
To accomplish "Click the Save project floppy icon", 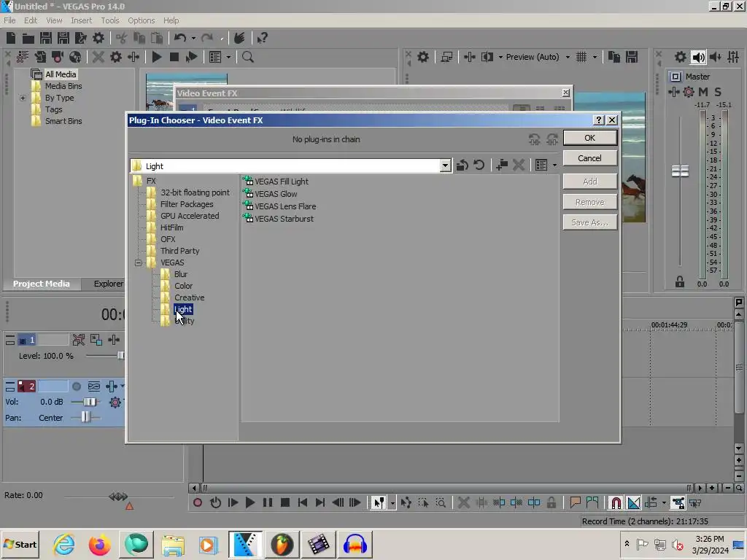I will tap(46, 38).
